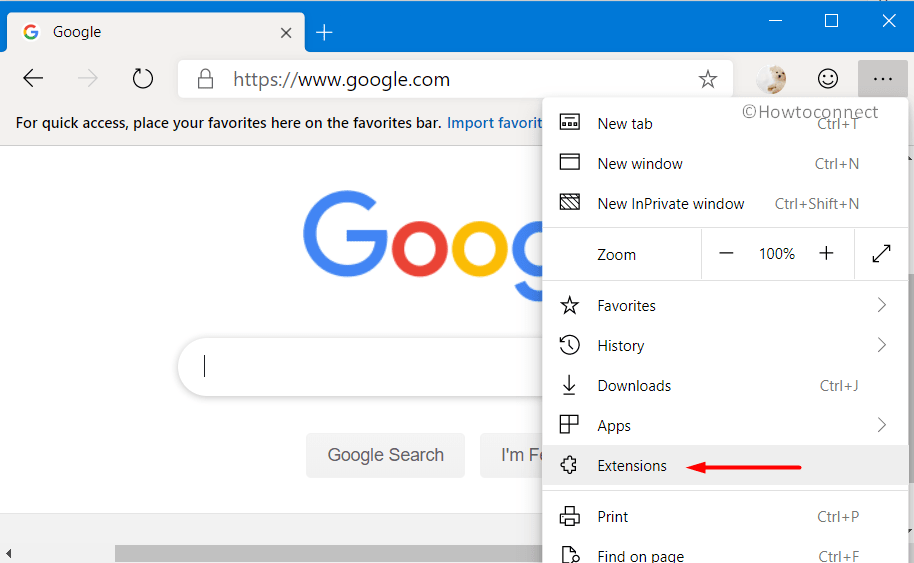Open Favorites submenu
Viewport: 914px width, 563px height.
(x=725, y=305)
